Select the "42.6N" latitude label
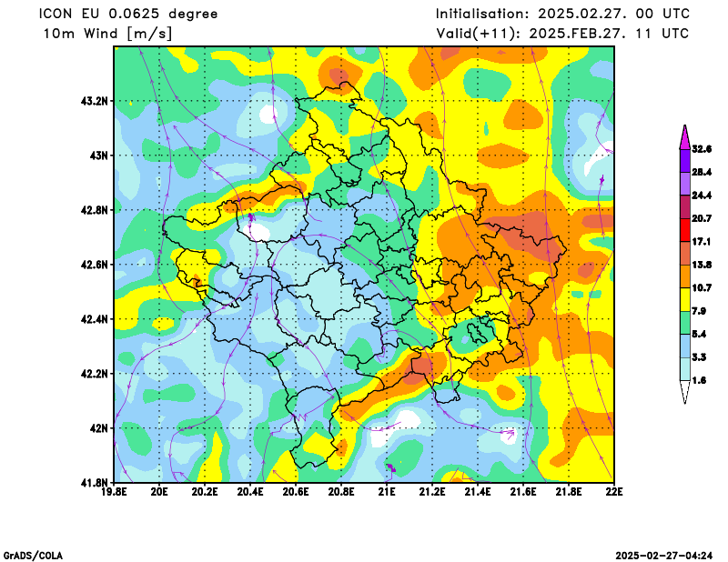The image size is (728, 562). click(x=95, y=265)
